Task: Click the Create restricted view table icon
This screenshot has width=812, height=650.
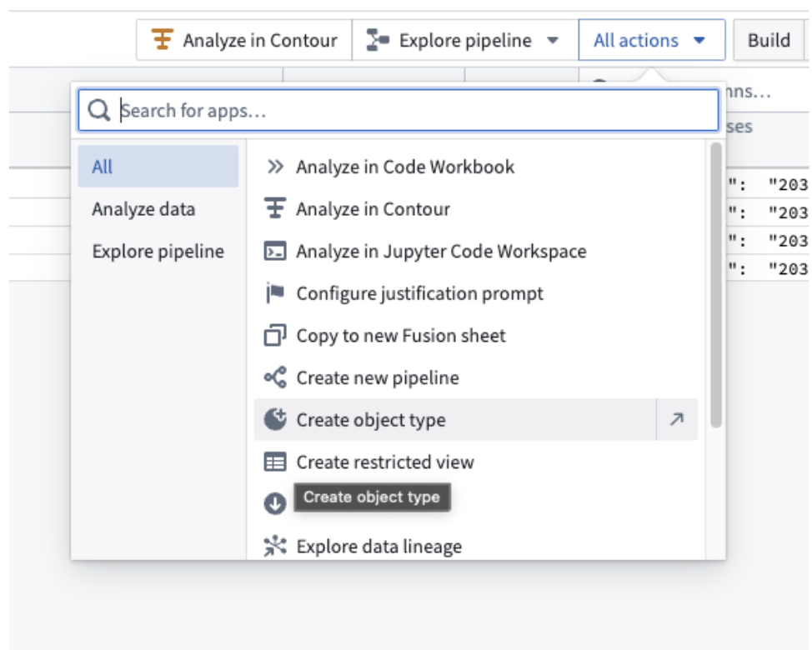Action: (275, 462)
